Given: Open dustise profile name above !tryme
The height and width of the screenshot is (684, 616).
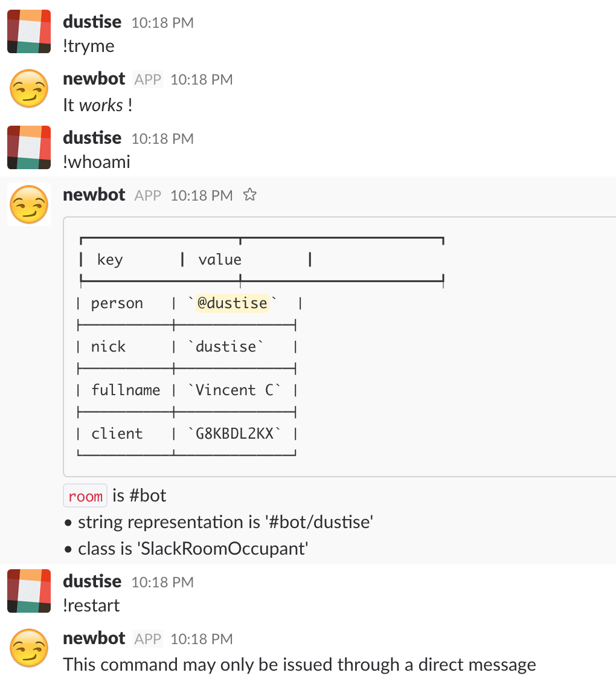Looking at the screenshot, I should tap(92, 22).
